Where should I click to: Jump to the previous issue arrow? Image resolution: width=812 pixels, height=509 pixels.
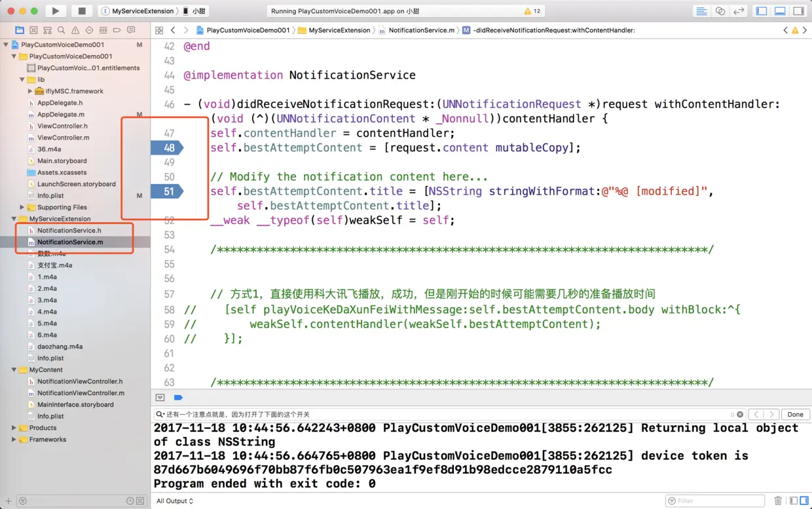point(786,30)
